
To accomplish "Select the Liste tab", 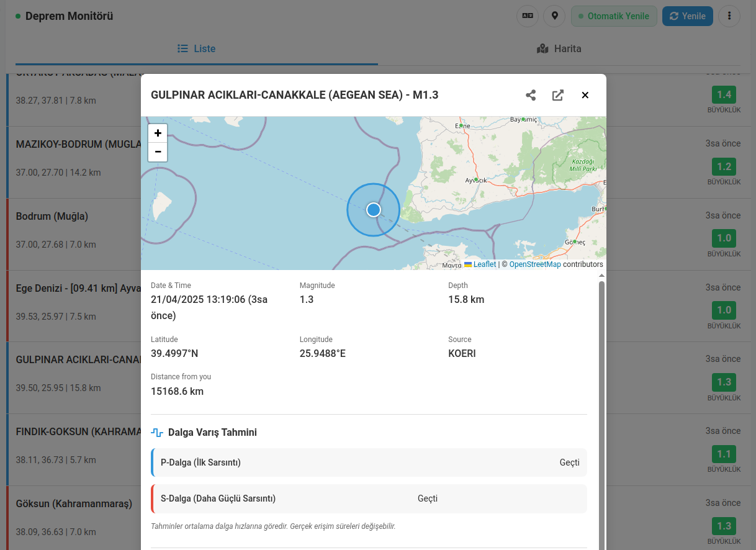I will click(196, 48).
